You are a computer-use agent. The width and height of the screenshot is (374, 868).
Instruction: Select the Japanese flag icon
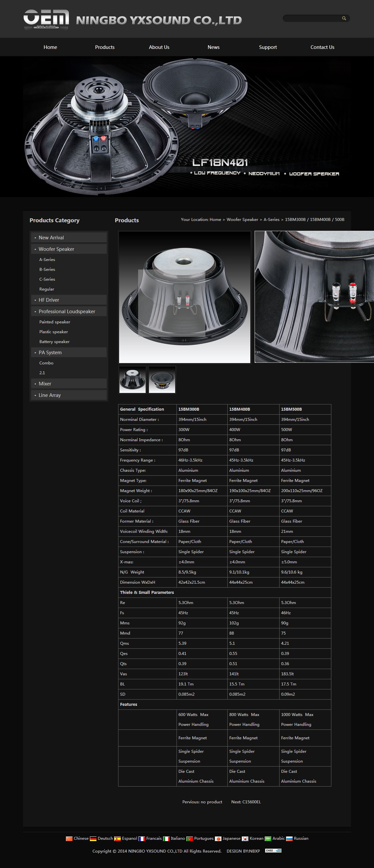click(218, 839)
